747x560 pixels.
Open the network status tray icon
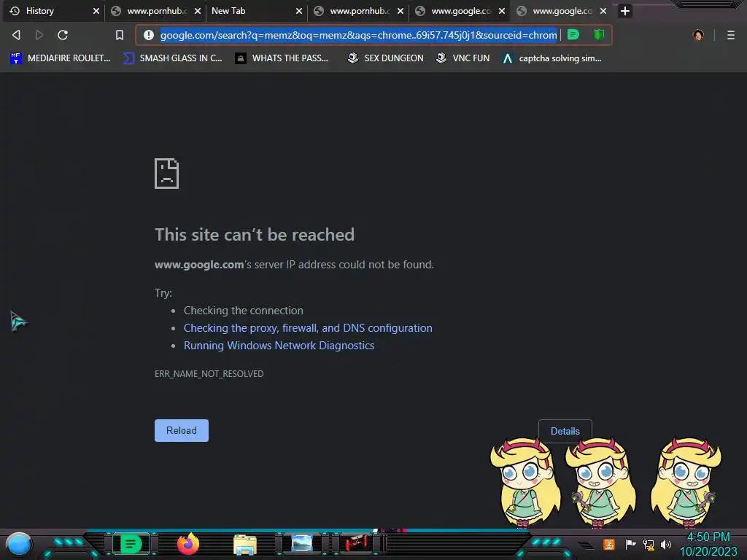(649, 545)
